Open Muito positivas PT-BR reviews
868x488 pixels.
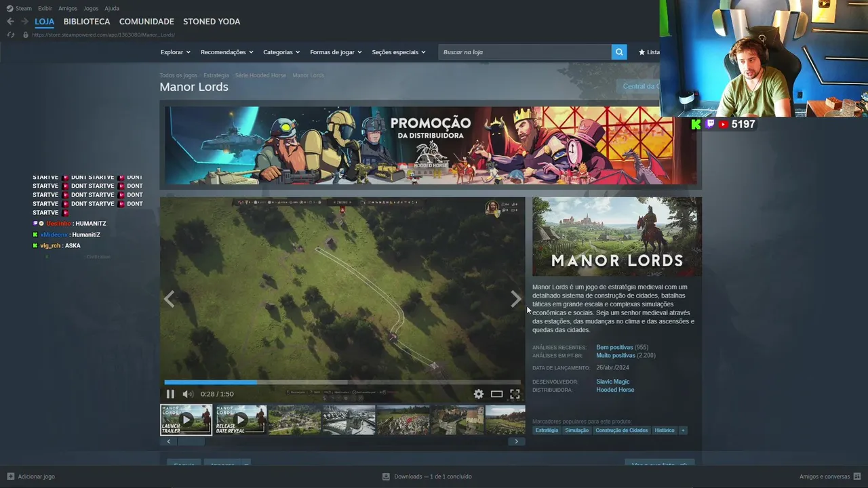tap(616, 356)
